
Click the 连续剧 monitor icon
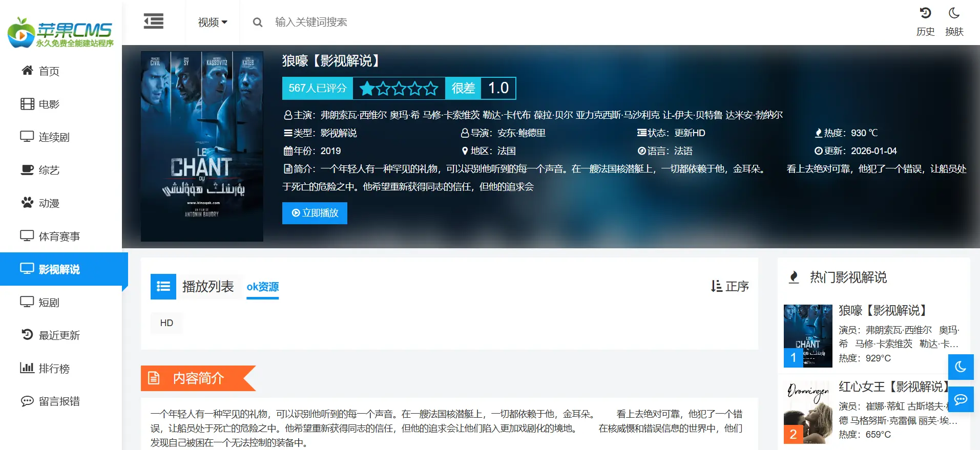pyautogui.click(x=27, y=137)
